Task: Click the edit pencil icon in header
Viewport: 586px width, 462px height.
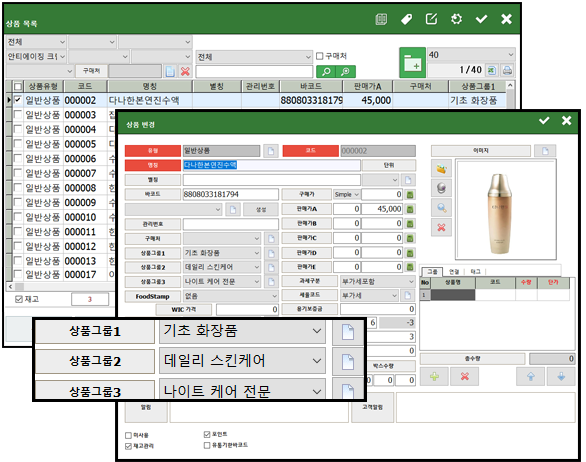Action: click(x=431, y=19)
